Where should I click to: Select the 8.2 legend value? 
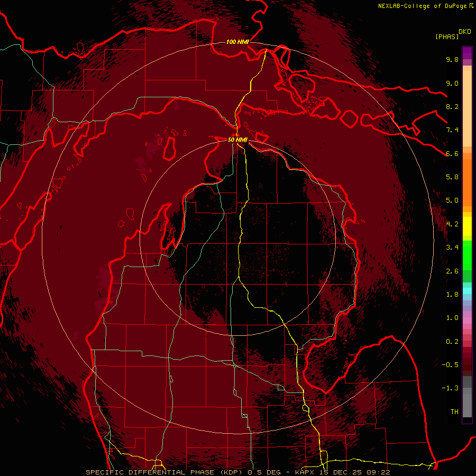coord(452,106)
